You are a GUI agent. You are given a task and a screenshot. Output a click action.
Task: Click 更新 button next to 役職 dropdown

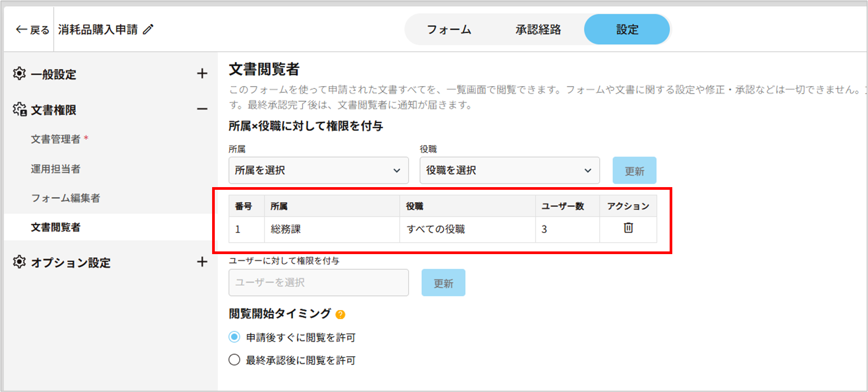pyautogui.click(x=634, y=171)
